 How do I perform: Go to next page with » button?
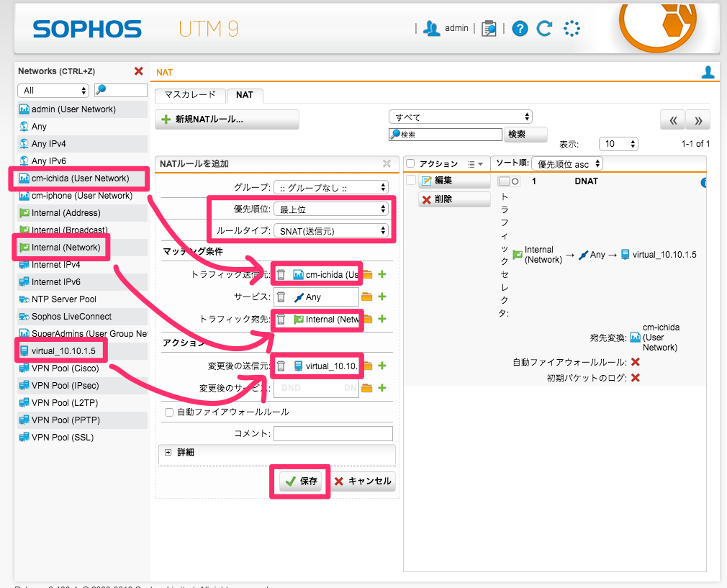point(697,121)
